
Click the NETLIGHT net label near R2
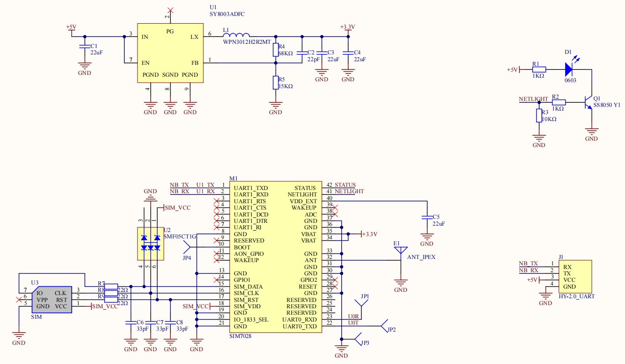tap(533, 99)
